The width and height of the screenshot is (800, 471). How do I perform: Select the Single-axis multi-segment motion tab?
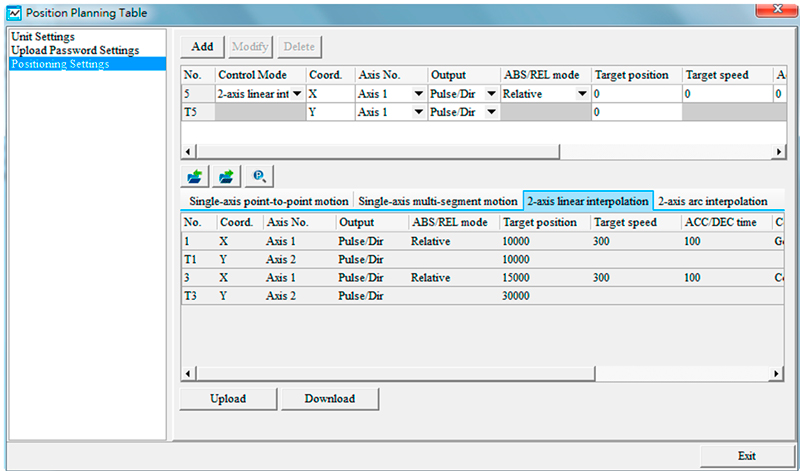tap(438, 200)
